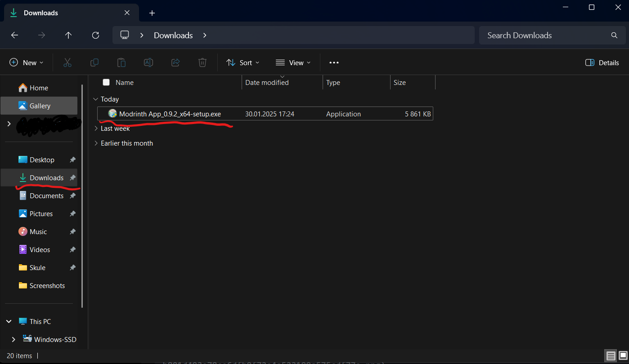The width and height of the screenshot is (629, 364).
Task: Click the Application type cell
Action: point(343,114)
